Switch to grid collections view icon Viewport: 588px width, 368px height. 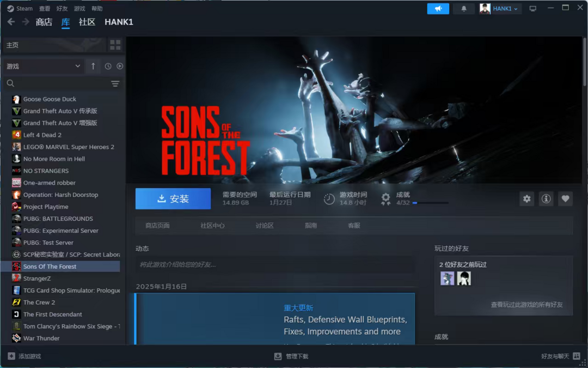point(115,45)
